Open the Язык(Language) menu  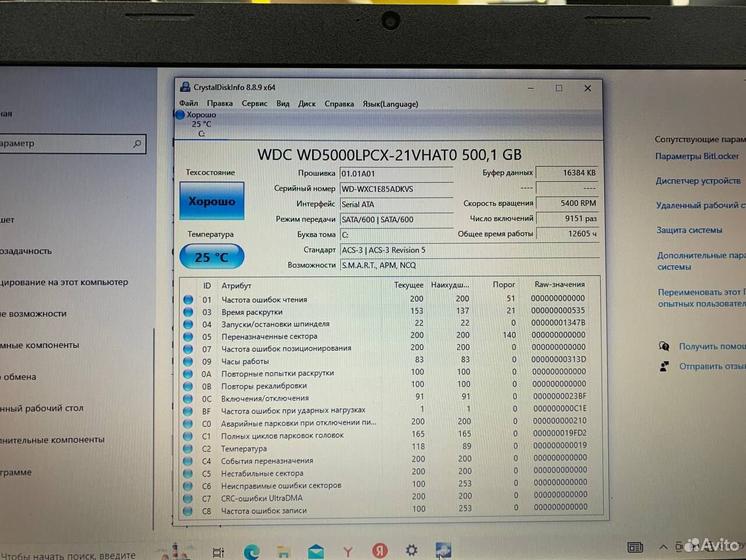[x=390, y=103]
